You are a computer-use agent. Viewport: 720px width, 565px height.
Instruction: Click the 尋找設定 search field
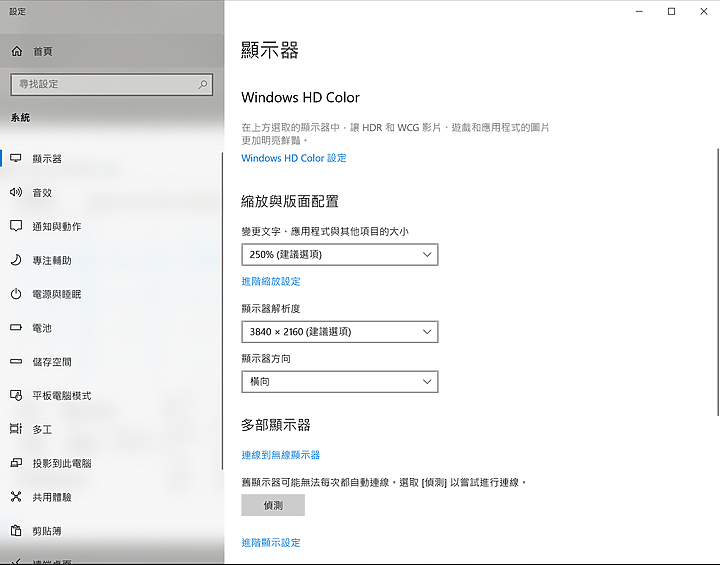click(x=112, y=85)
